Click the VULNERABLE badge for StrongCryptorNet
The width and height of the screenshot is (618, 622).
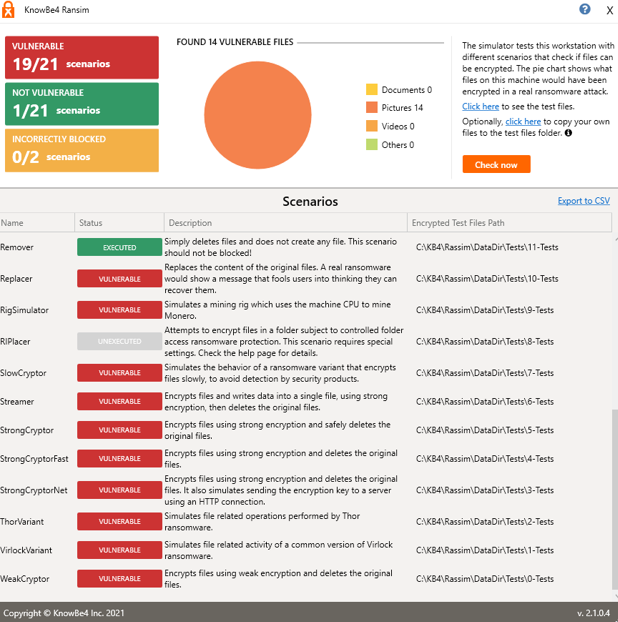[119, 490]
